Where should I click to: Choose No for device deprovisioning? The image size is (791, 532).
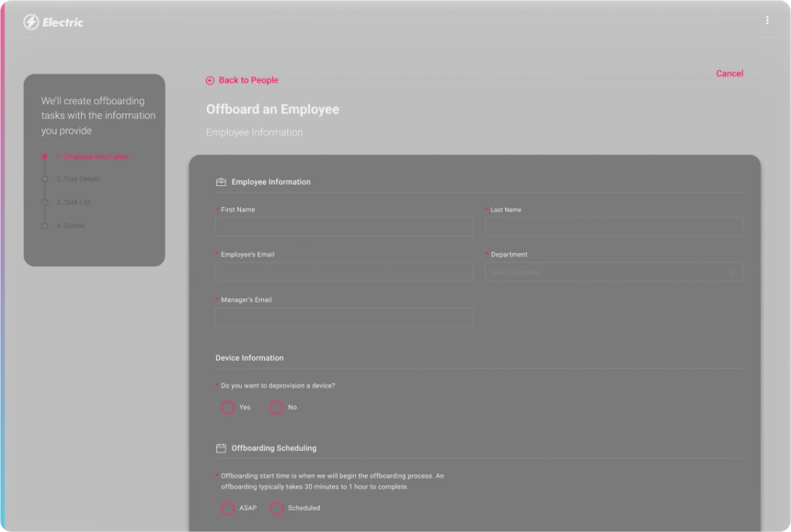277,407
